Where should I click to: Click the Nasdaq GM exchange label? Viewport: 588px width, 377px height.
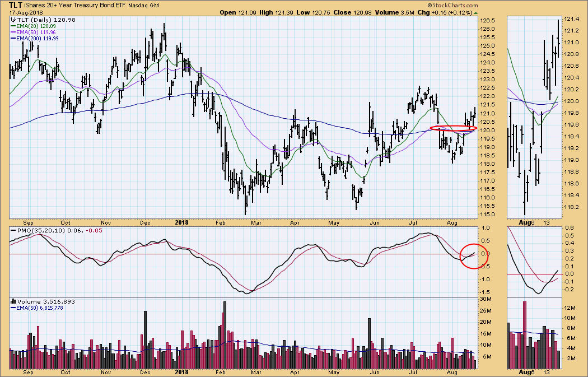pyautogui.click(x=143, y=6)
